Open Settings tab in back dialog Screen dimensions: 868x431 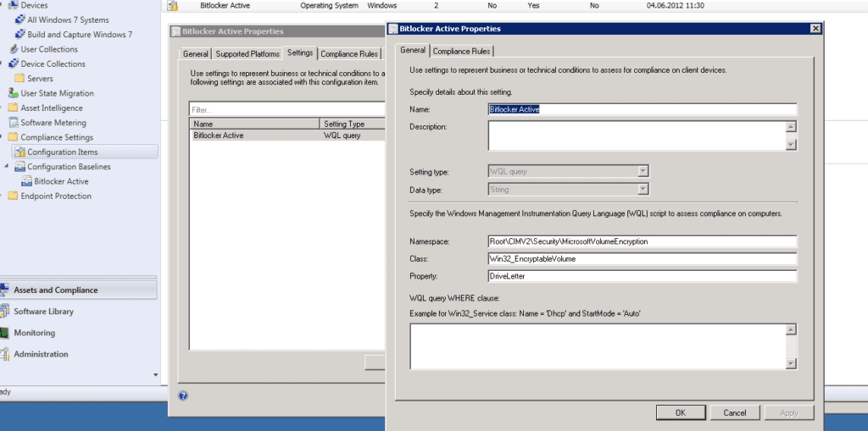click(300, 52)
